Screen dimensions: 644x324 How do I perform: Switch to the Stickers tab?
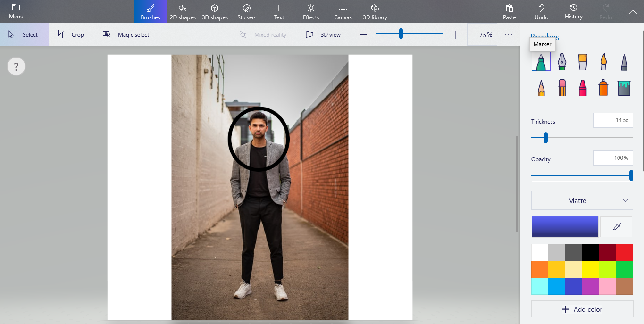[246, 12]
